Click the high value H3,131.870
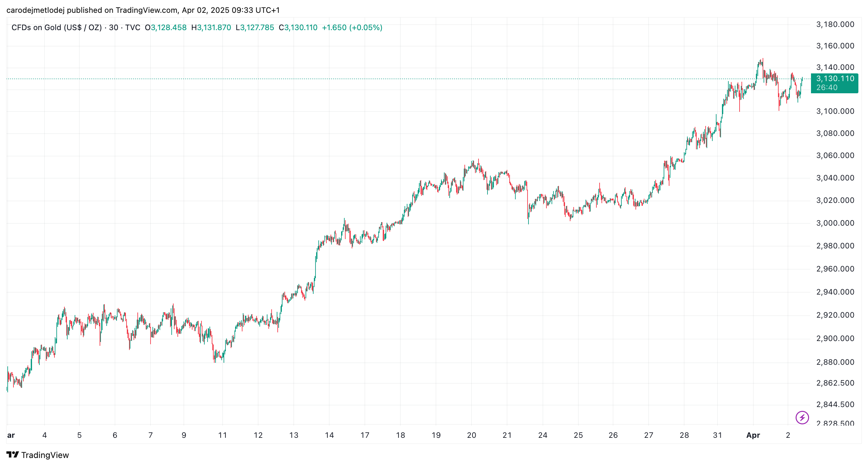 click(x=211, y=27)
